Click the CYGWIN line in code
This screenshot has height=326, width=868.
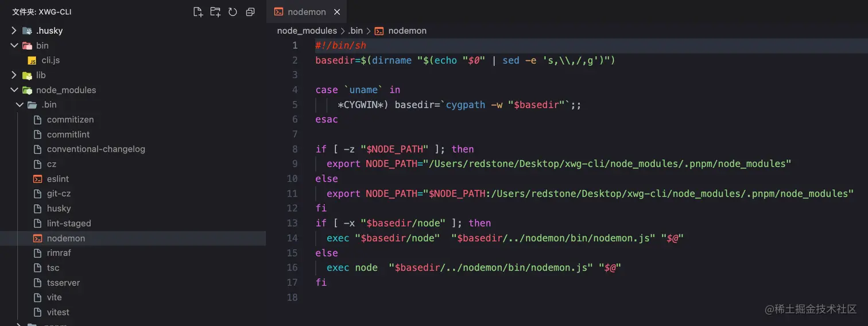click(459, 105)
